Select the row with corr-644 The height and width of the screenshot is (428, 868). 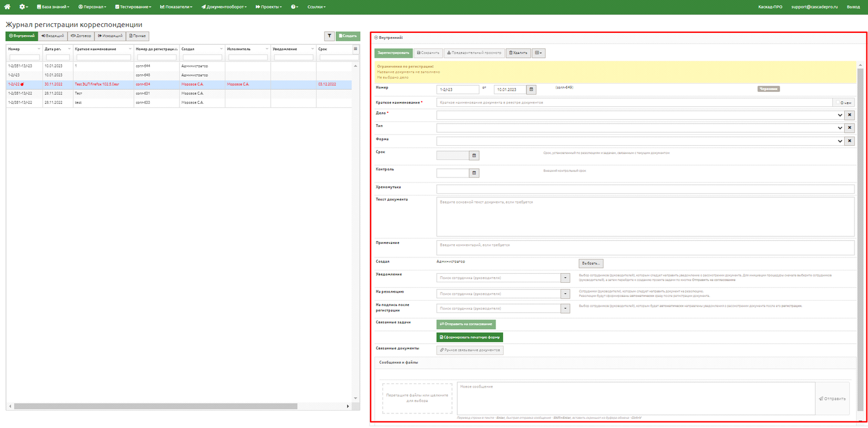(x=179, y=66)
